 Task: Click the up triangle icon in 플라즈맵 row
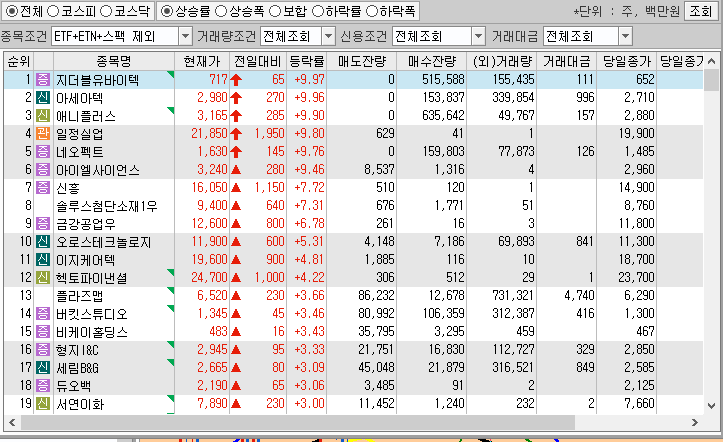tap(236, 296)
